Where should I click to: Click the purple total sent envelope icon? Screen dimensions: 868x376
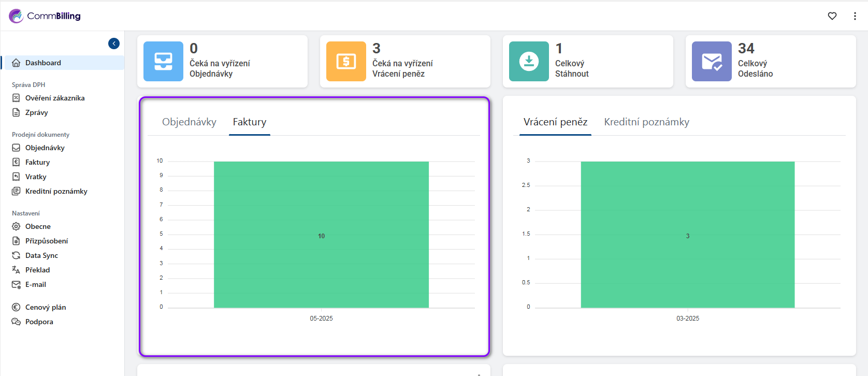pos(712,62)
